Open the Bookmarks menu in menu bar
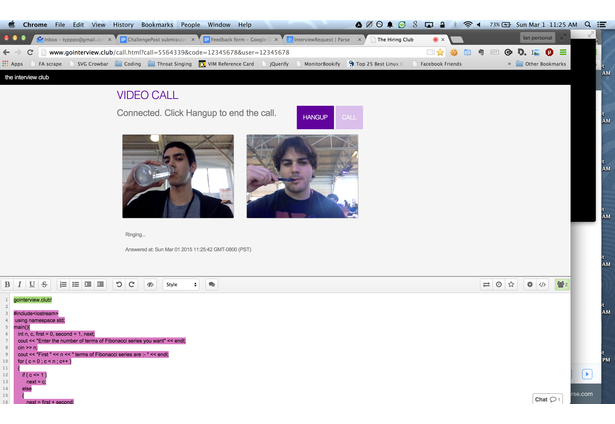 [x=157, y=24]
